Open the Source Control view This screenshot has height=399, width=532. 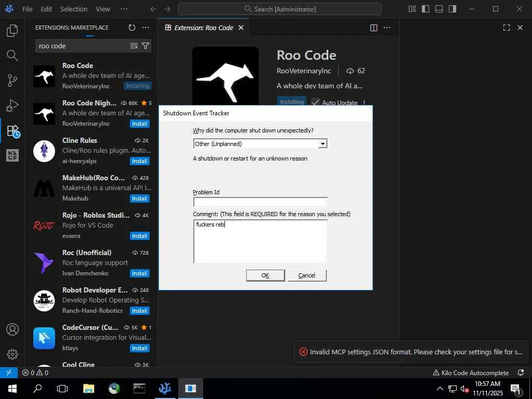pyautogui.click(x=12, y=81)
